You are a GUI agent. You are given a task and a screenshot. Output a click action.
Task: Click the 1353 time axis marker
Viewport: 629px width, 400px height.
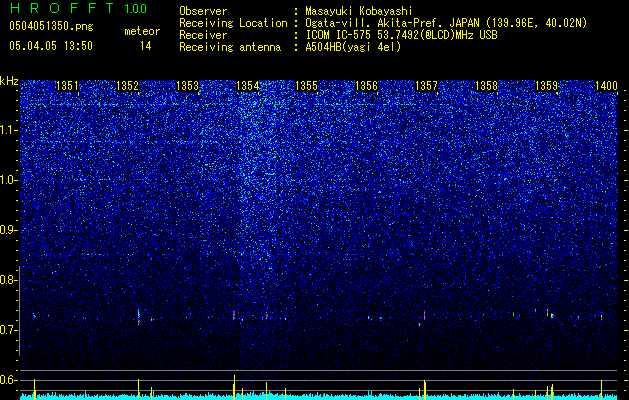click(x=187, y=85)
